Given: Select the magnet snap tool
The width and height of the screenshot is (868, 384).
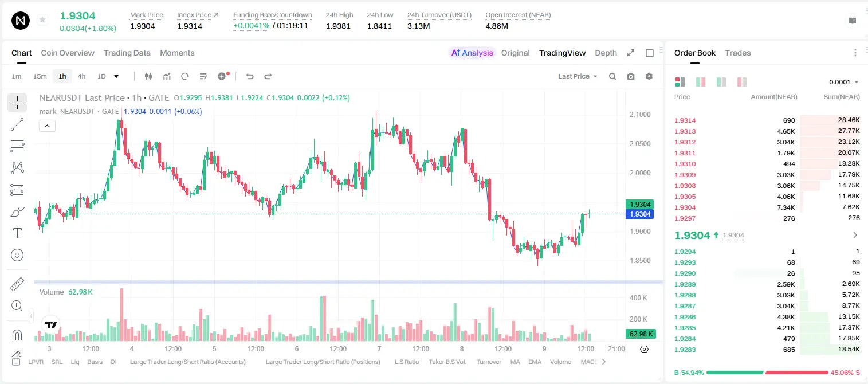Looking at the screenshot, I should click(x=17, y=335).
